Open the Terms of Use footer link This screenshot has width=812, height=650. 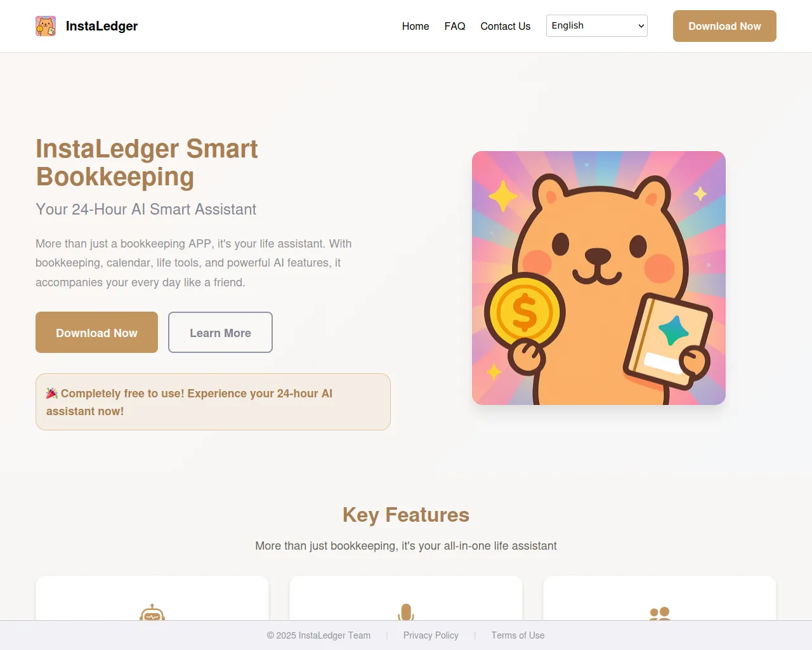pyautogui.click(x=518, y=635)
